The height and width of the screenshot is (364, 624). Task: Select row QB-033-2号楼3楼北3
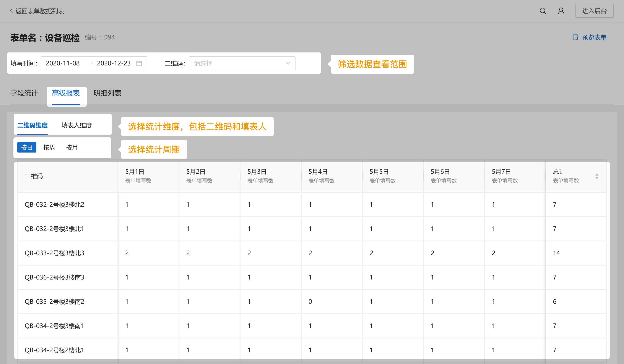pyautogui.click(x=312, y=253)
